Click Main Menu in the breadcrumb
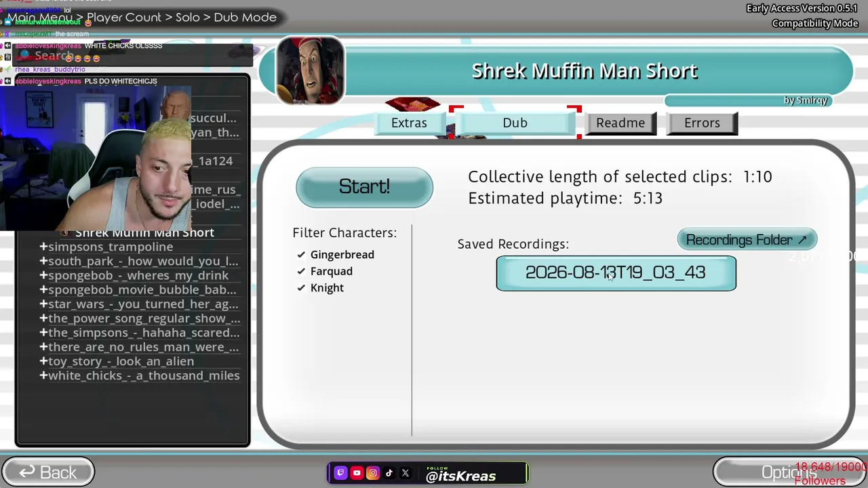Screen dimensions: 868x488 click(x=40, y=17)
